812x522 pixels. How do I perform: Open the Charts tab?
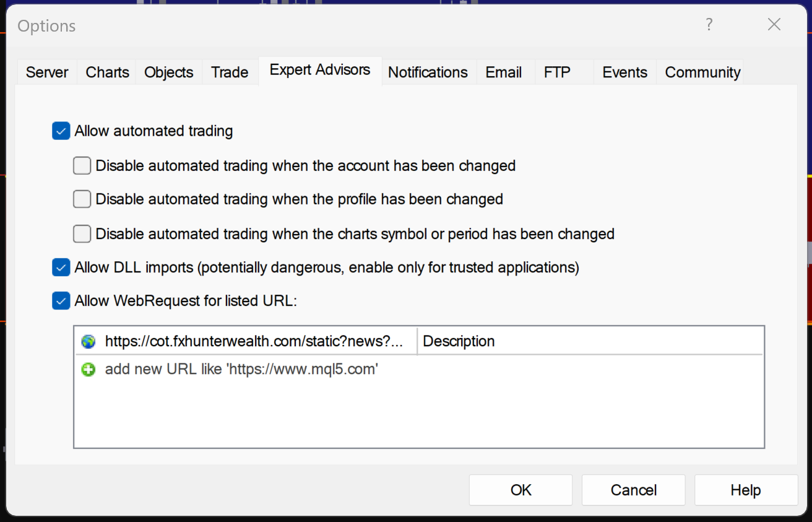[x=107, y=72]
